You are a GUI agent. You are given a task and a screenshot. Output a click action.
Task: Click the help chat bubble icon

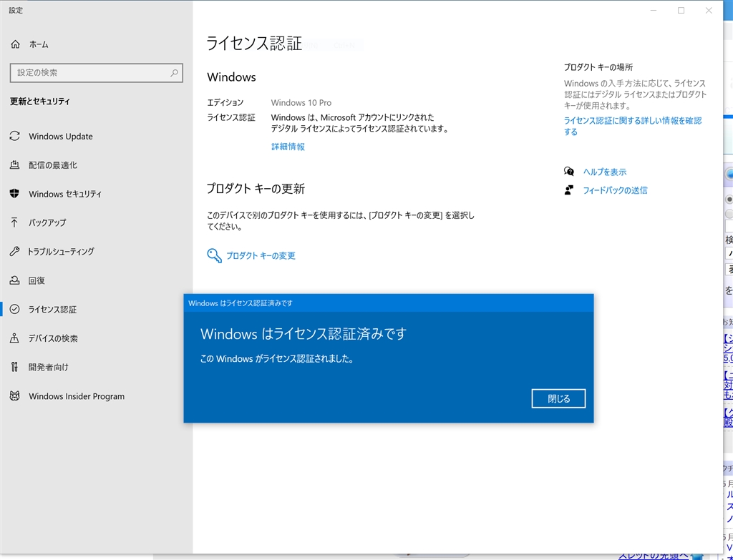(x=569, y=172)
